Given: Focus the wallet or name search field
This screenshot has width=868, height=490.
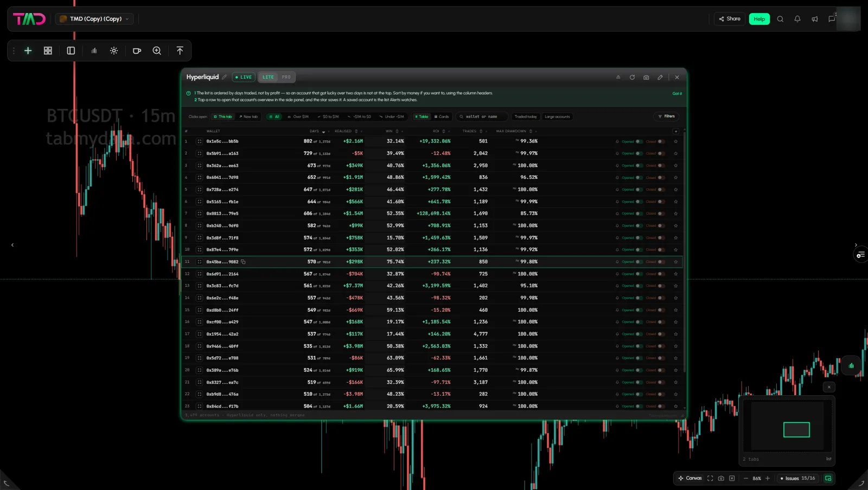Looking at the screenshot, I should pyautogui.click(x=482, y=117).
